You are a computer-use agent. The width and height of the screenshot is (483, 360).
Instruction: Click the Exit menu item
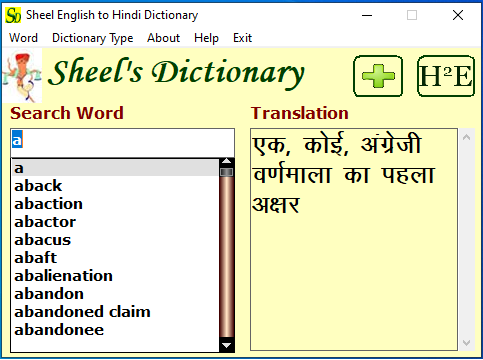[x=242, y=38]
